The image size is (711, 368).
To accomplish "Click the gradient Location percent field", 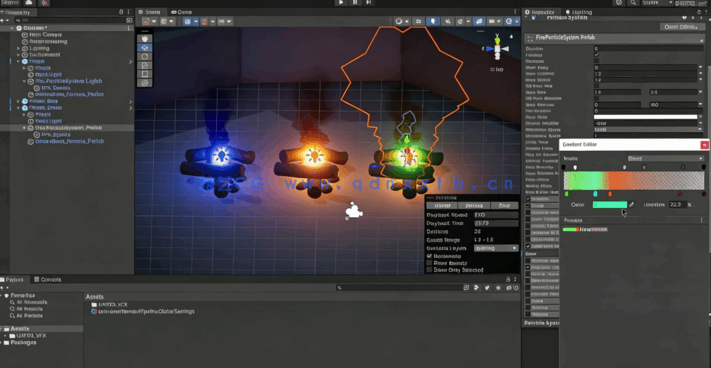I will click(677, 205).
